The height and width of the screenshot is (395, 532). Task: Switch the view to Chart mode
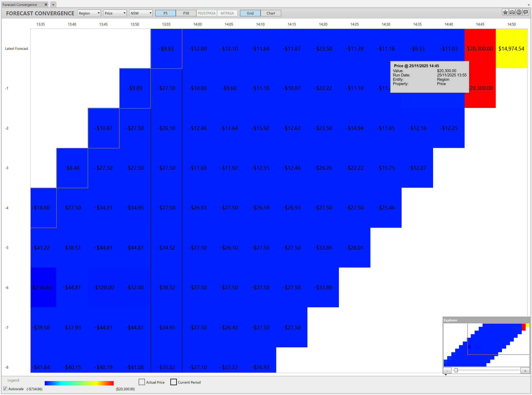pyautogui.click(x=271, y=13)
